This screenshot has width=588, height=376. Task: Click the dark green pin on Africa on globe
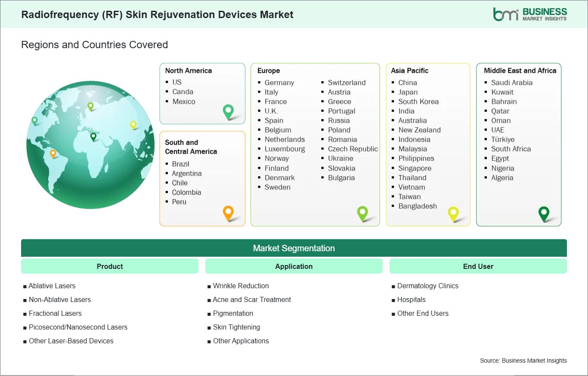point(93,137)
